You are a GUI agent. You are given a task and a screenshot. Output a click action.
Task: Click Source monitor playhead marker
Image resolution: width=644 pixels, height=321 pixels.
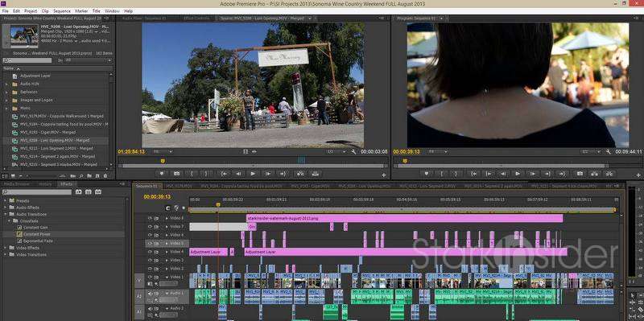[x=163, y=161]
